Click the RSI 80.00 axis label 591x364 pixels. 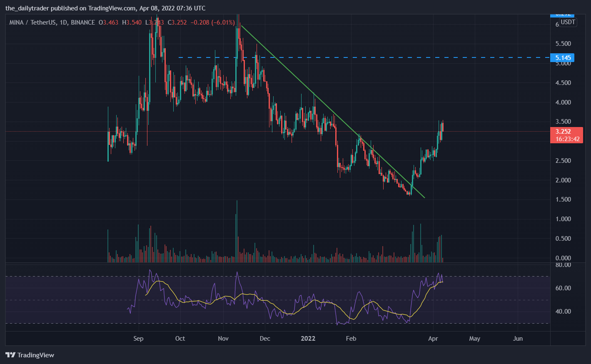pyautogui.click(x=563, y=265)
